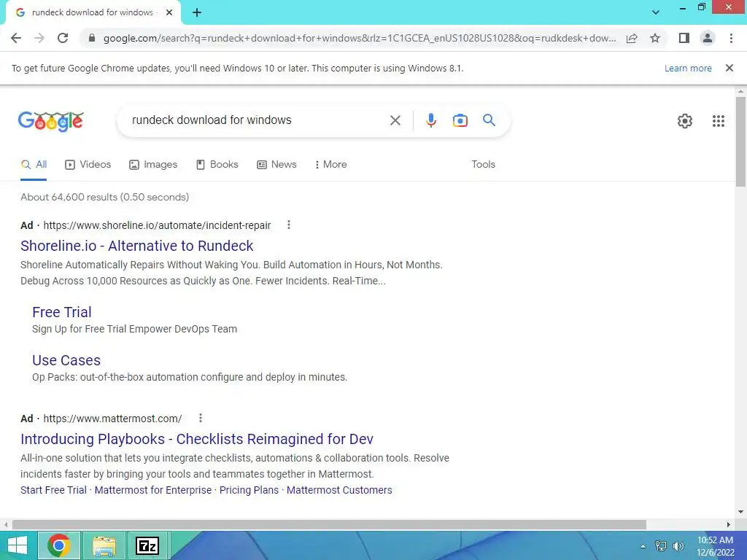The height and width of the screenshot is (560, 747).
Task: Open the Google apps grid
Action: pyautogui.click(x=718, y=121)
